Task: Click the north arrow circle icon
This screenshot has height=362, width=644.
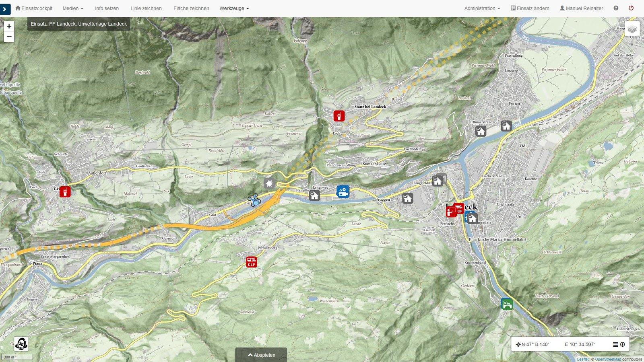Action: point(623,344)
